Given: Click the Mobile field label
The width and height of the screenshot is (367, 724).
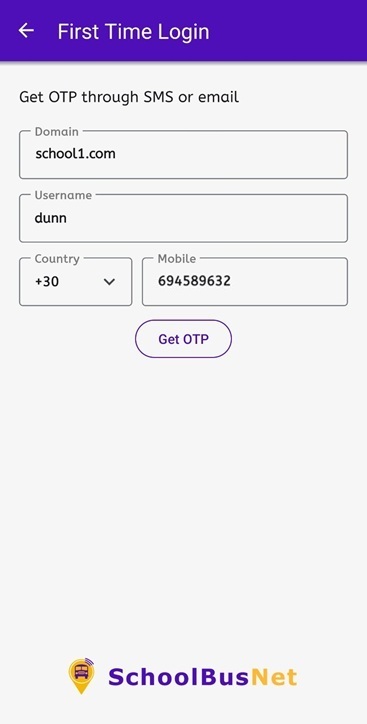Looking at the screenshot, I should coord(177,259).
